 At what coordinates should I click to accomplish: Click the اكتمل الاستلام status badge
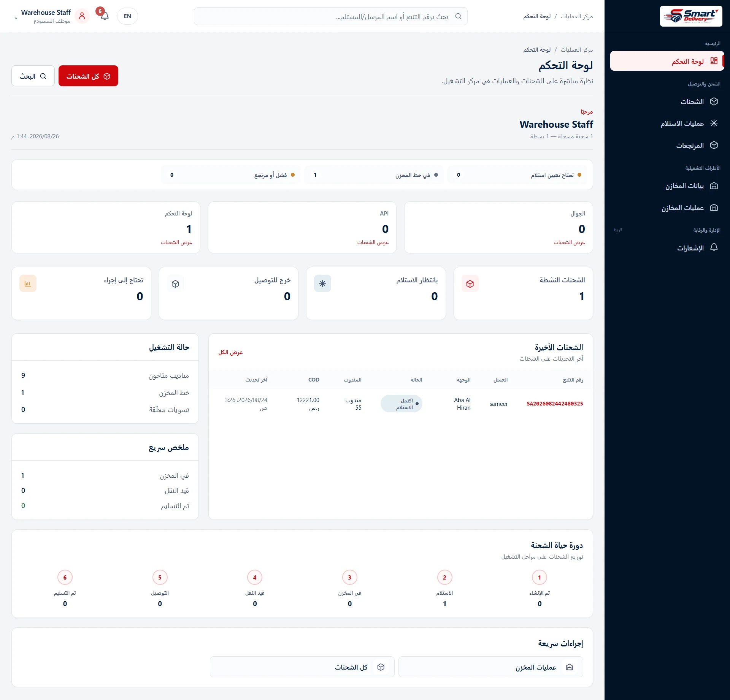[401, 404]
